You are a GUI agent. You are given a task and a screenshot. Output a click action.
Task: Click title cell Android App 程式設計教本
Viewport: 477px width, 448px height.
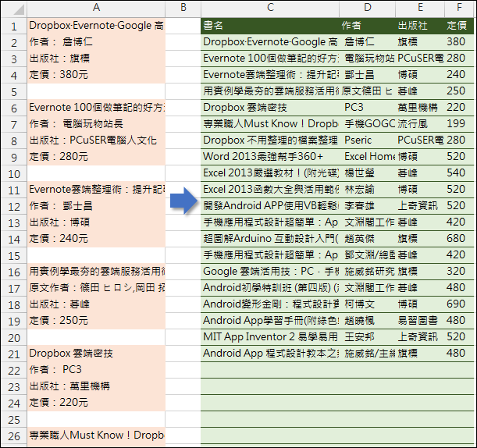[x=270, y=354]
